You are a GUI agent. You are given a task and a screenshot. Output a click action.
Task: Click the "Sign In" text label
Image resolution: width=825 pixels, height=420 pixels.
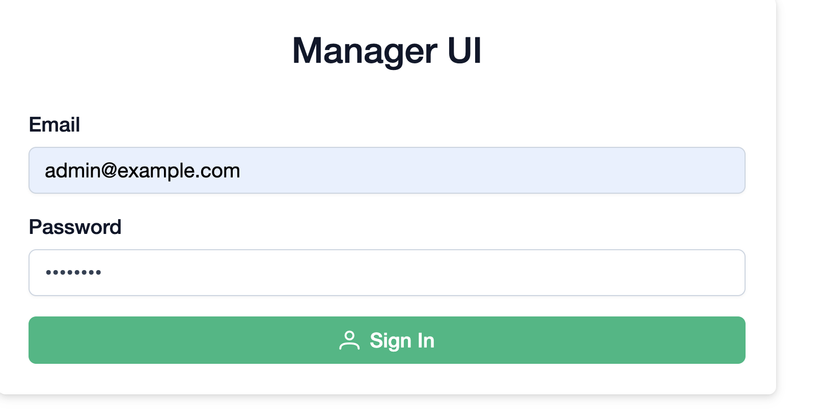point(402,341)
